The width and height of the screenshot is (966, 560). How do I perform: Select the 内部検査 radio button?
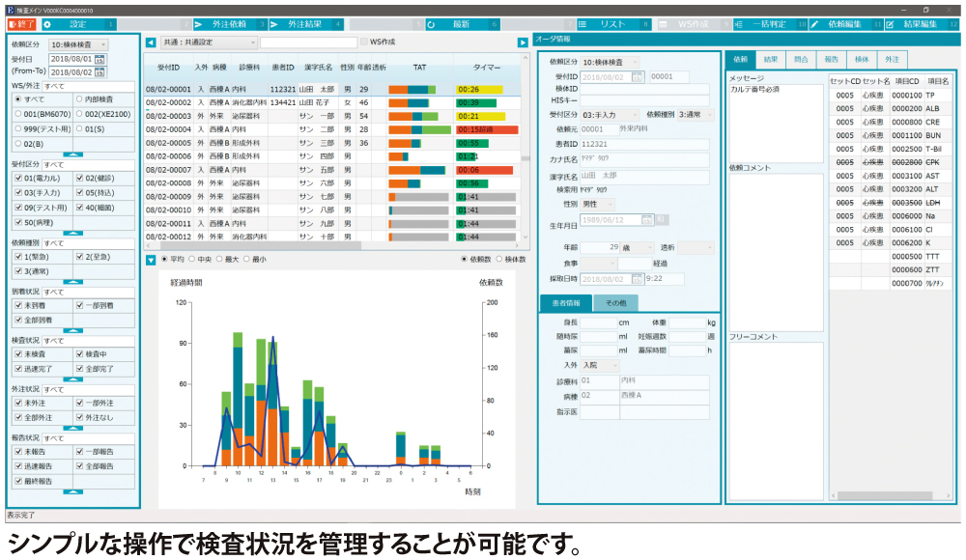pyautogui.click(x=78, y=99)
